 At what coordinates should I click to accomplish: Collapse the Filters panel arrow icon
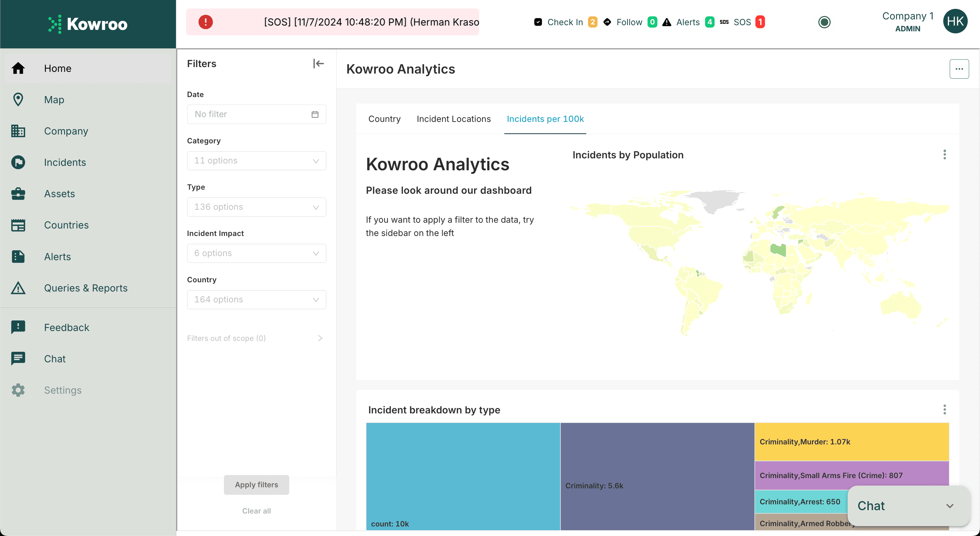[x=318, y=64]
